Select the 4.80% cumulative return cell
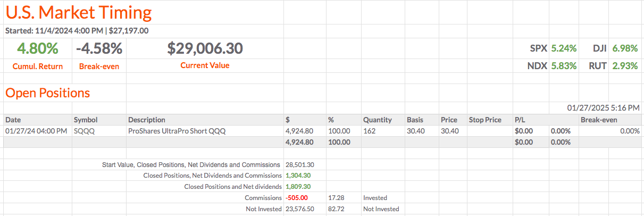644x216 pixels. click(x=37, y=48)
